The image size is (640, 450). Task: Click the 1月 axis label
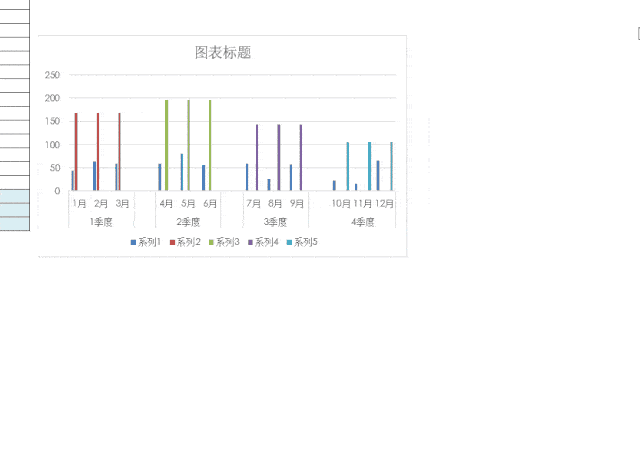click(x=80, y=203)
